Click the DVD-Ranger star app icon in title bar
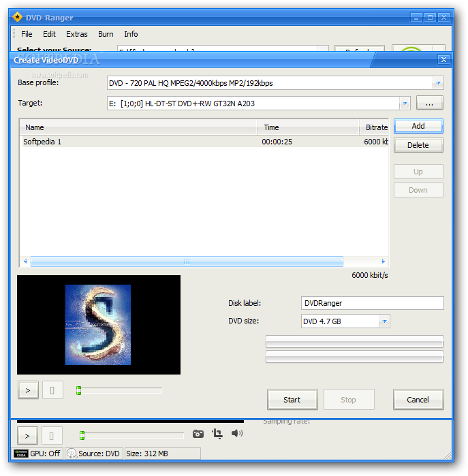 17,17
